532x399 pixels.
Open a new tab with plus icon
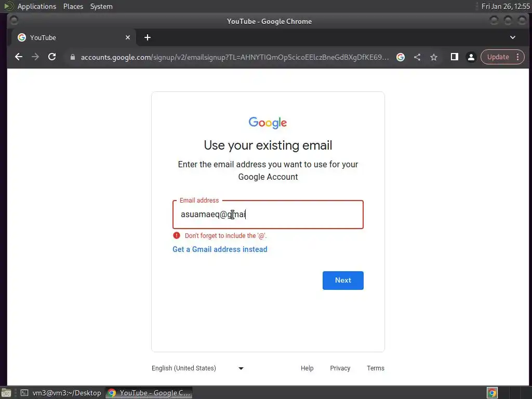[x=147, y=37]
